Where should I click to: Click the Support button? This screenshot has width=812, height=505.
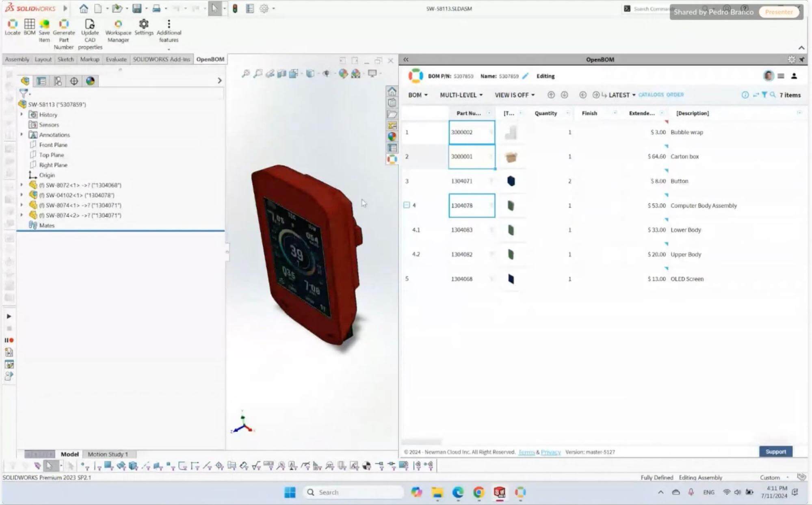(775, 452)
